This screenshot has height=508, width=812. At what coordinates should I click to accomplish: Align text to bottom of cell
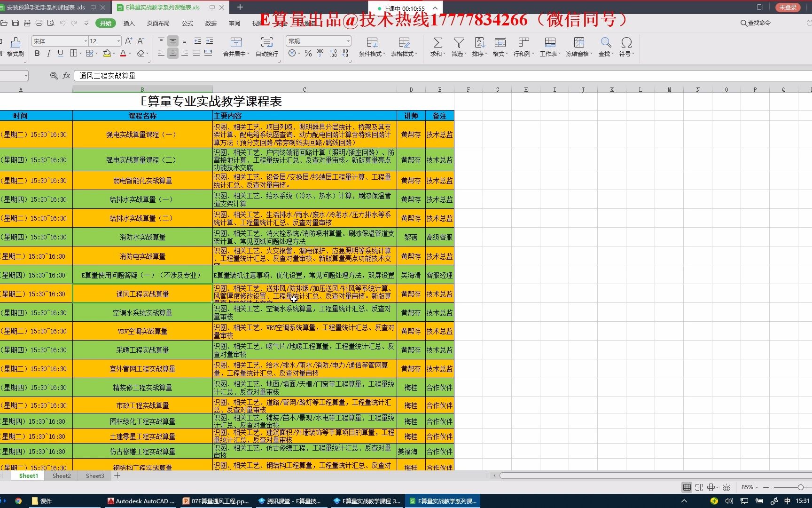click(185, 41)
